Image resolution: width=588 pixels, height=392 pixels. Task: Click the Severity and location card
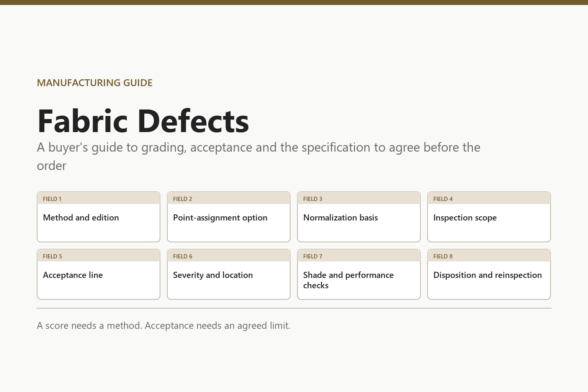[229, 274]
